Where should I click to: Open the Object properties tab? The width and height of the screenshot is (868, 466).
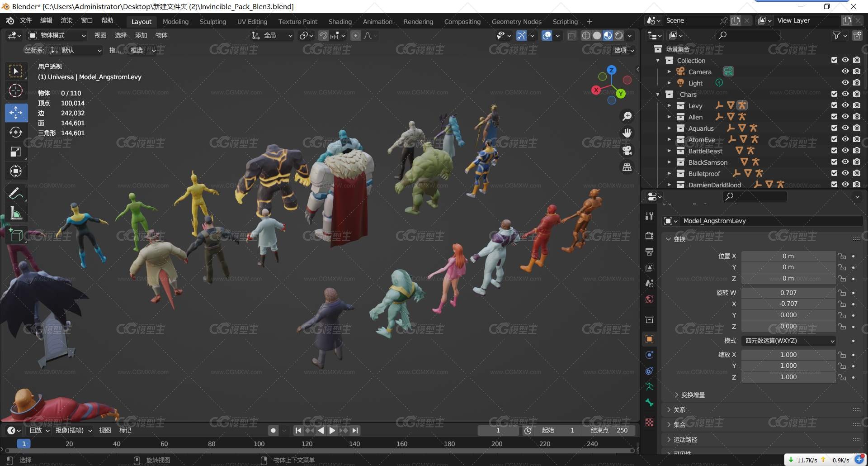(x=649, y=339)
